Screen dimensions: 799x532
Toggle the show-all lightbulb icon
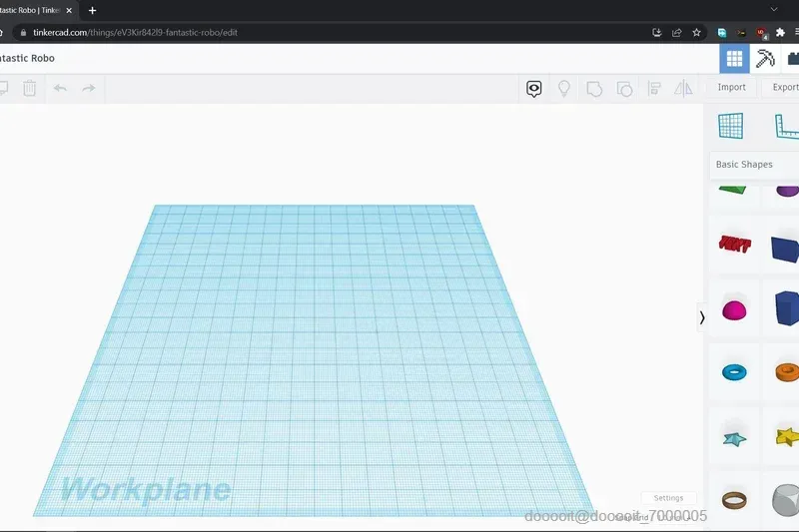(x=564, y=89)
